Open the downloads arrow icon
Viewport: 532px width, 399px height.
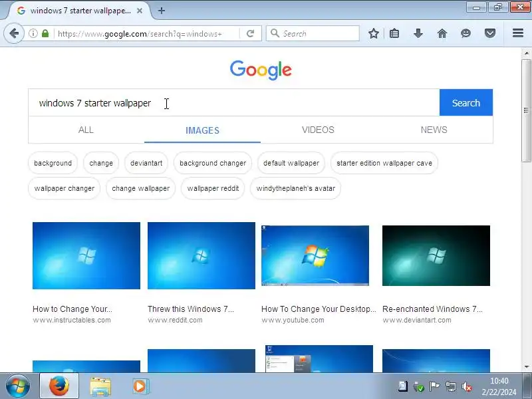[x=418, y=33]
